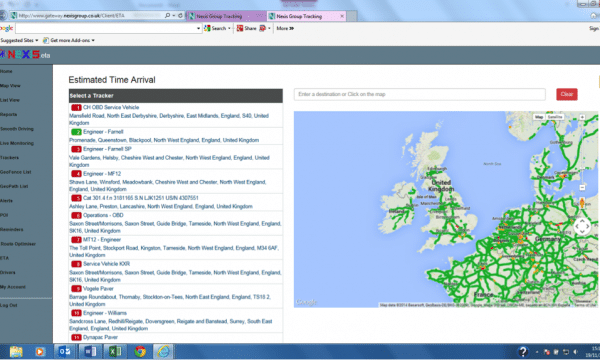Open the Route Optimiser sidebar menu item
The height and width of the screenshot is (360, 600).
tap(18, 244)
